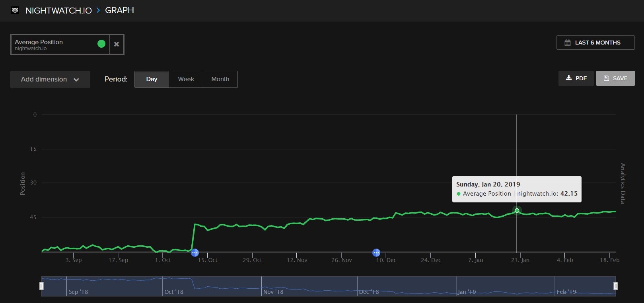Click the right handle of range navigator
The width and height of the screenshot is (644, 303).
(x=615, y=286)
